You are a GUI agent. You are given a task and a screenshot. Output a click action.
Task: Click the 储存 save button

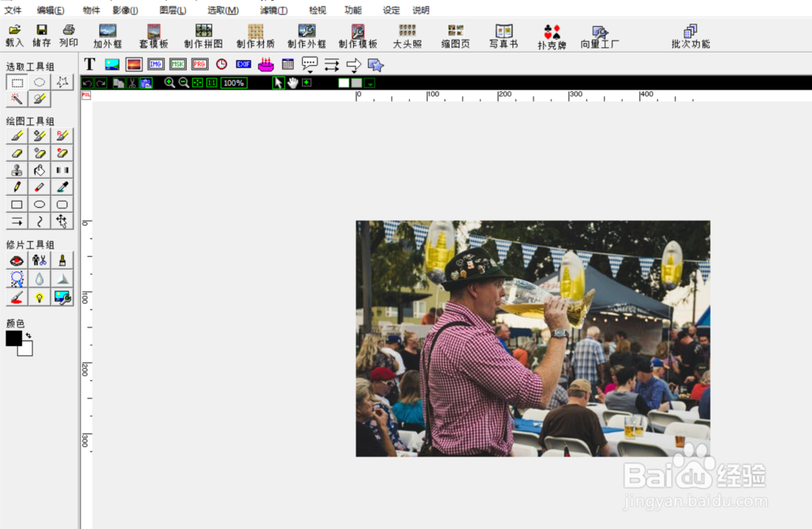pos(41,35)
